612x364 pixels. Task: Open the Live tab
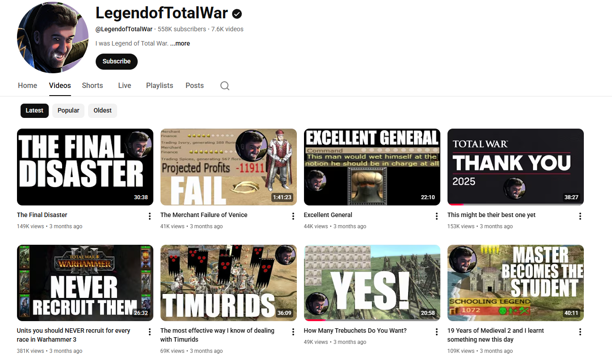tap(125, 85)
